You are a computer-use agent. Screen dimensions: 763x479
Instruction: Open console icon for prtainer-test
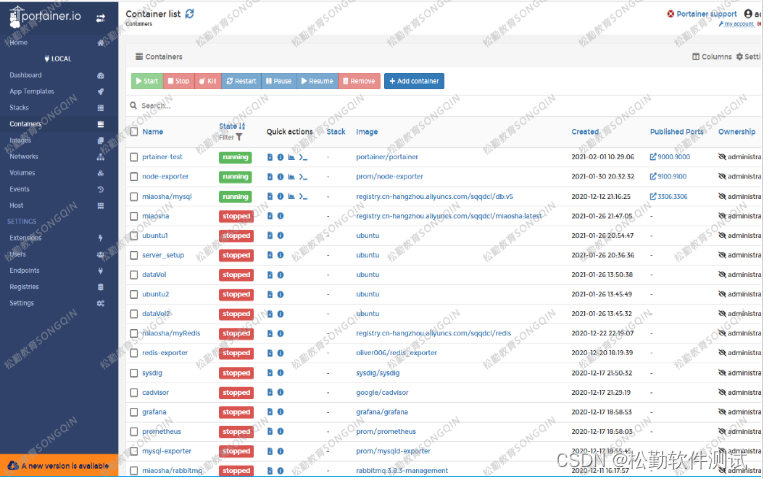click(x=303, y=157)
